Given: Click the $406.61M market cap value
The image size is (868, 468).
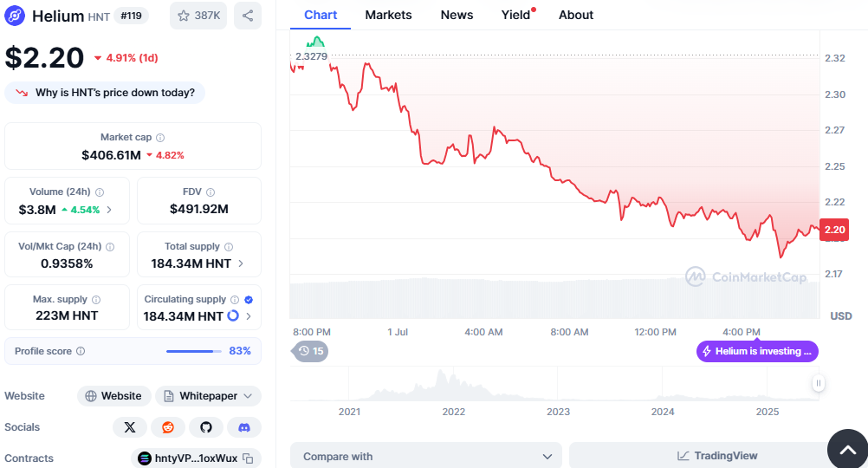Looking at the screenshot, I should click(111, 155).
